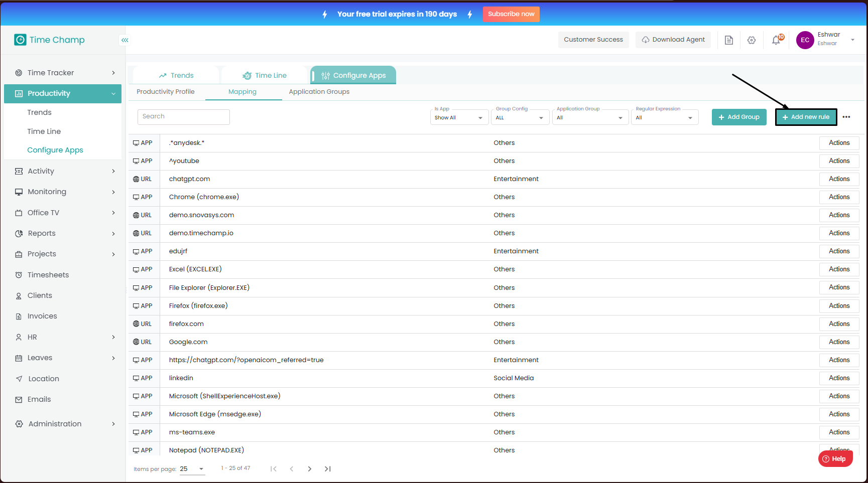Open Actions for the Firefox (firefox.exe) row

click(839, 306)
